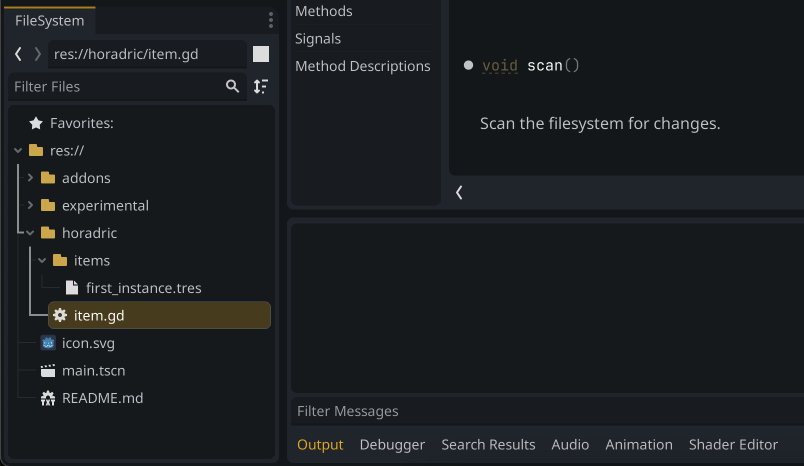Viewport: 804px width, 466px height.
Task: Collapse the help sidebar with left chevron
Action: tap(459, 193)
